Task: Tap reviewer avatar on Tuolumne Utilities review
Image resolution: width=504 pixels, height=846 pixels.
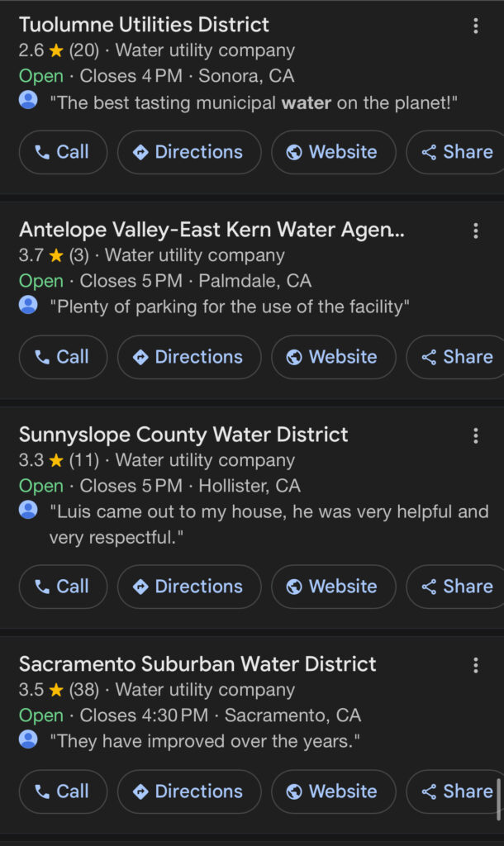Action: tap(28, 101)
